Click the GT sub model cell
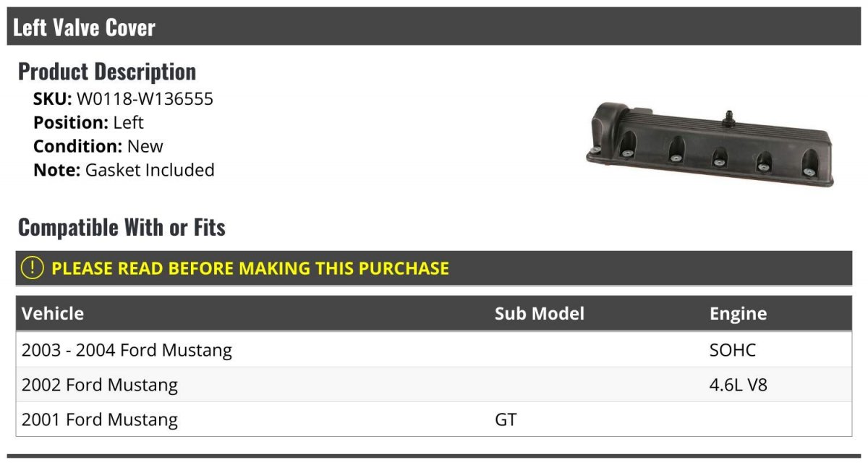868x465 pixels. (x=506, y=419)
